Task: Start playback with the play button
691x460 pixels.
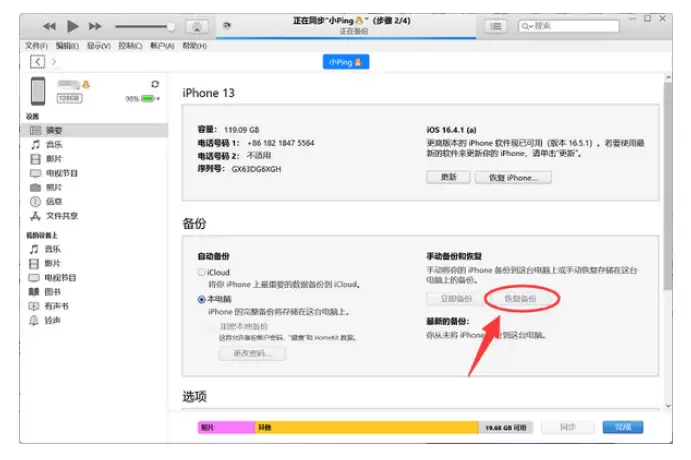Action: coord(73,26)
